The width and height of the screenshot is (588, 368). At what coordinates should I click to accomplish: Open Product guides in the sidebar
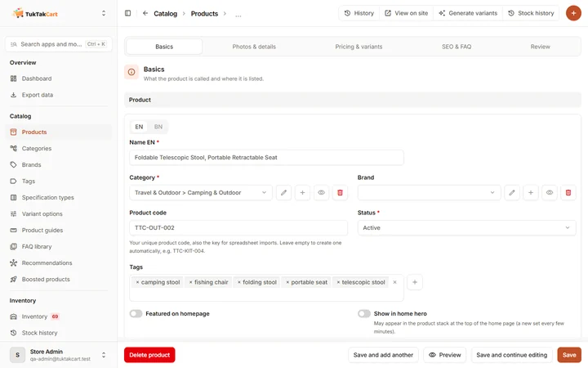pyautogui.click(x=59, y=230)
